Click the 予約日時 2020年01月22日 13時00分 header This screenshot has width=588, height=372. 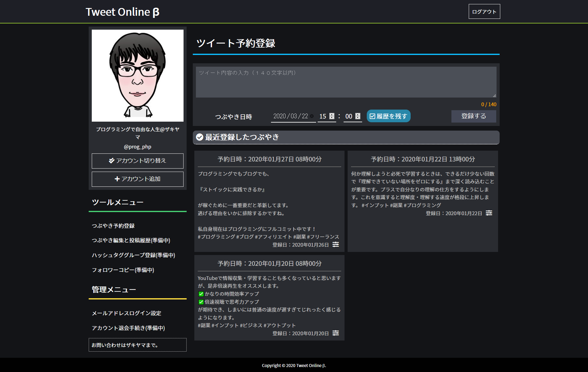pyautogui.click(x=423, y=159)
